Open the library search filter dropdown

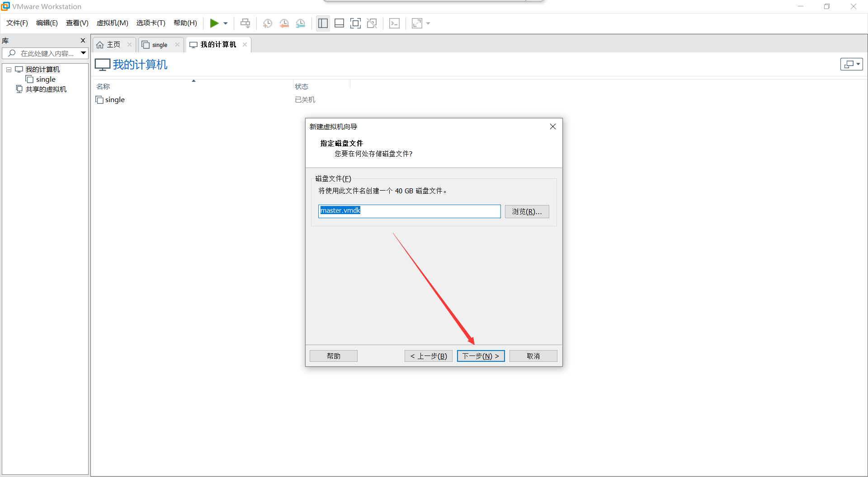83,53
